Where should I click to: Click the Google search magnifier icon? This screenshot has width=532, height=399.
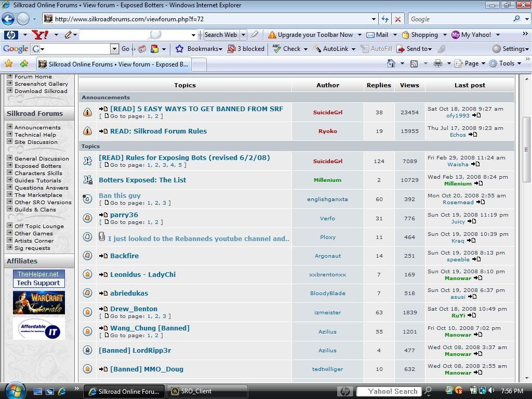[x=516, y=19]
